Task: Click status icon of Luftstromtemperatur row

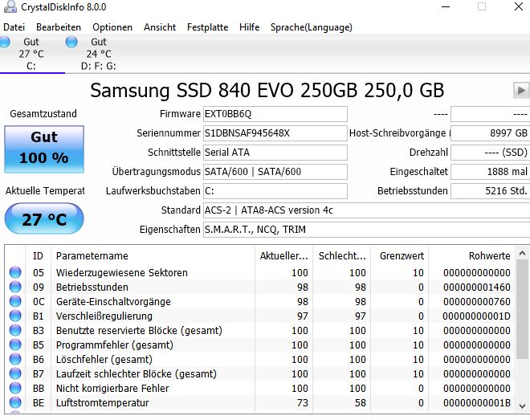Action: pyautogui.click(x=15, y=403)
